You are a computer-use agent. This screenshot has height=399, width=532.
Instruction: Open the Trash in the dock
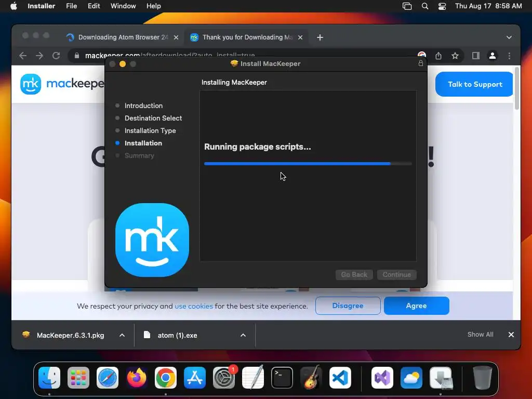[x=482, y=377]
